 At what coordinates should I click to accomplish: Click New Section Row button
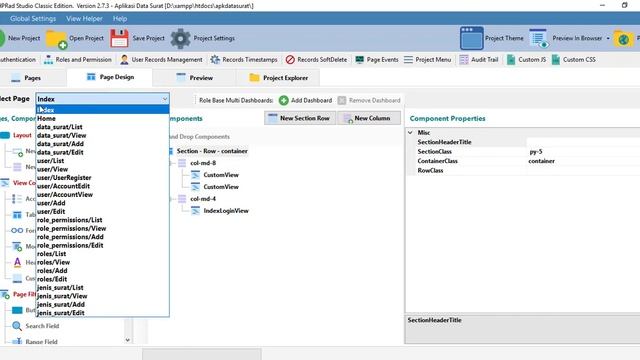[300, 118]
